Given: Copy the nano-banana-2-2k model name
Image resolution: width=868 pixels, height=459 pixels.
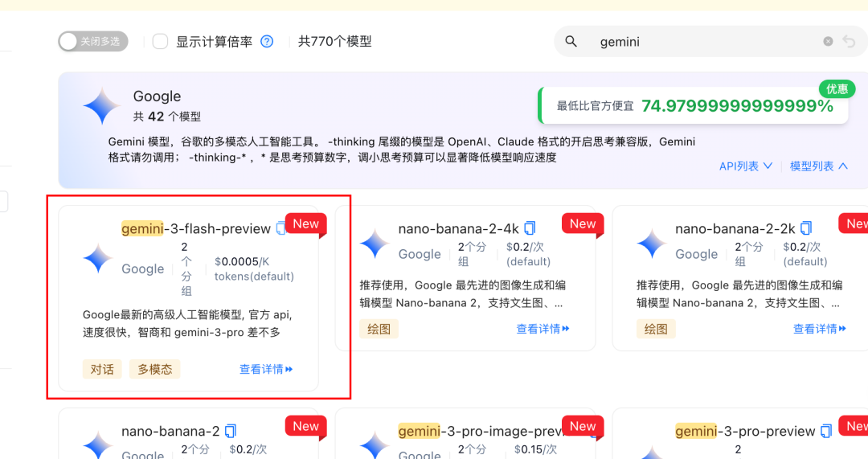Looking at the screenshot, I should coord(806,228).
